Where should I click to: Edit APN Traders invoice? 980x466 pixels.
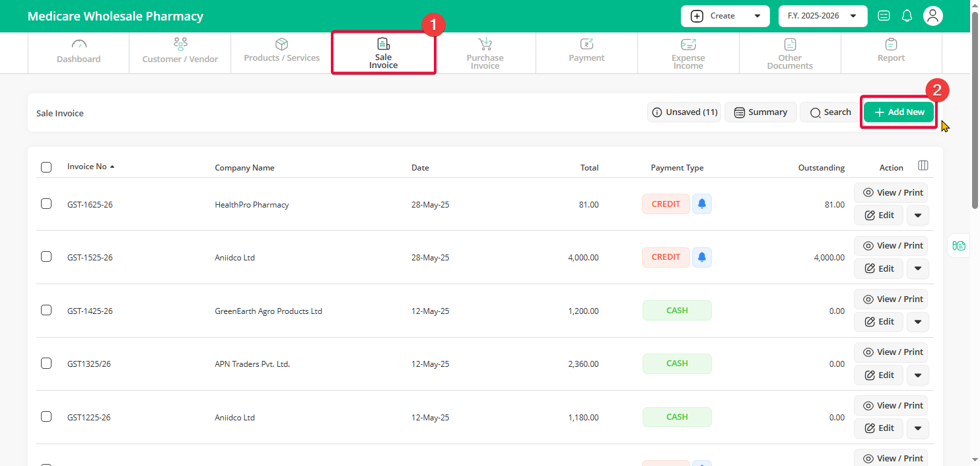(878, 375)
